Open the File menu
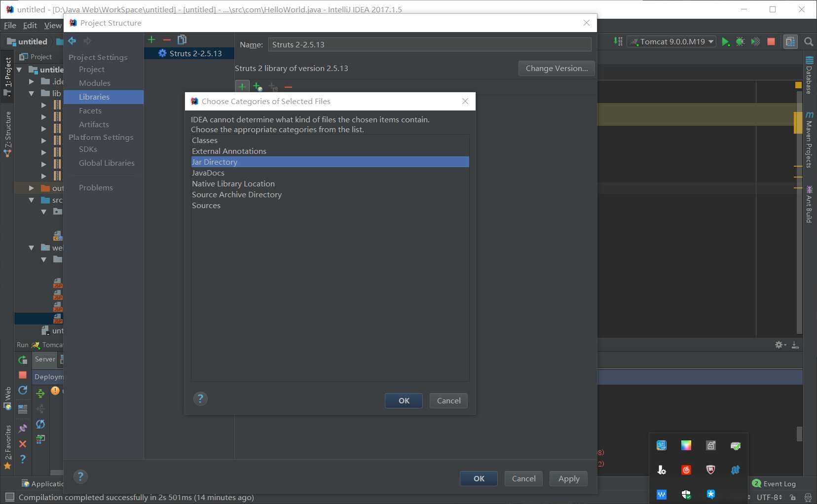The height and width of the screenshot is (504, 817). coord(10,25)
